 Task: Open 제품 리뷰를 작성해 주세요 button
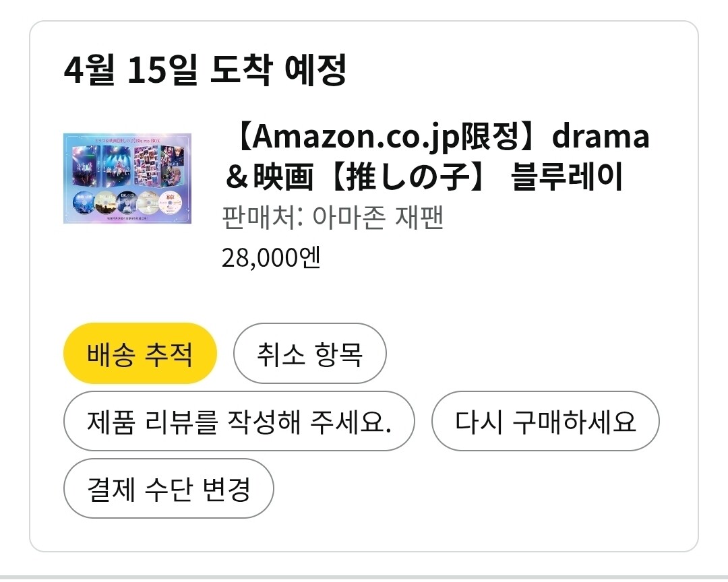coord(239,422)
